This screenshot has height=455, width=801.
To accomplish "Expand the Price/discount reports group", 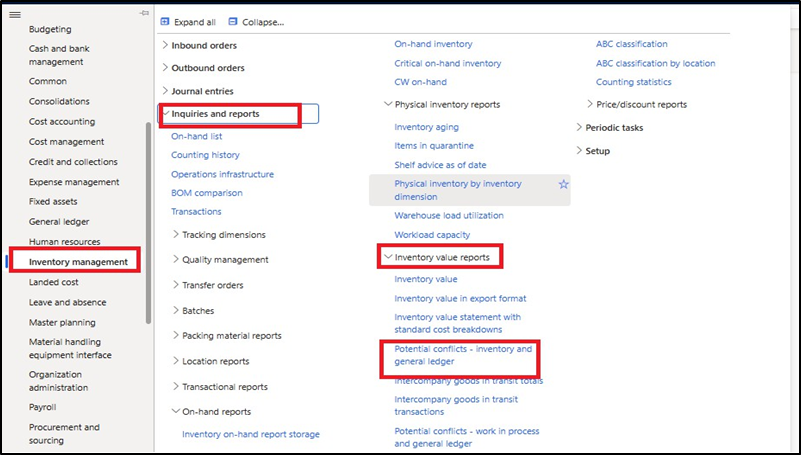I will pyautogui.click(x=589, y=104).
